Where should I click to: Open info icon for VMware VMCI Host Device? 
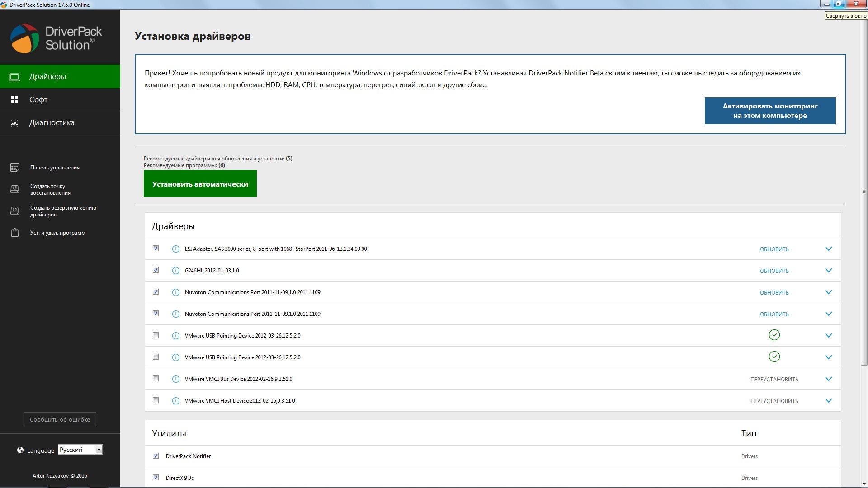pyautogui.click(x=176, y=401)
